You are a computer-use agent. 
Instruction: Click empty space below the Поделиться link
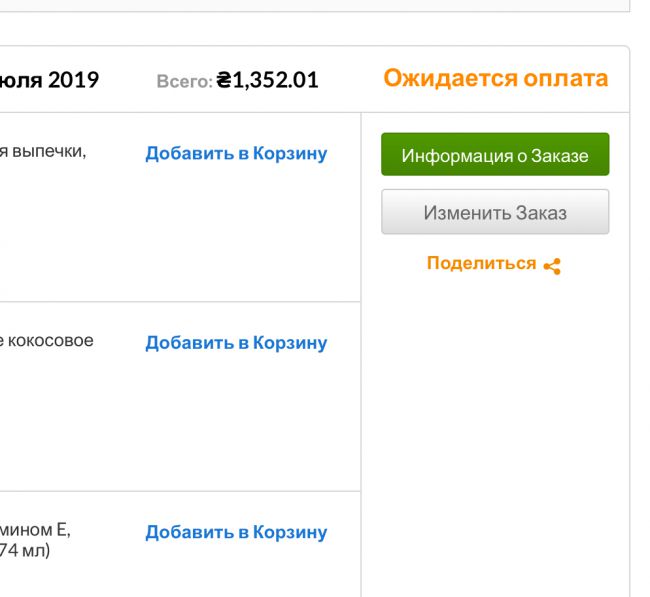495,400
